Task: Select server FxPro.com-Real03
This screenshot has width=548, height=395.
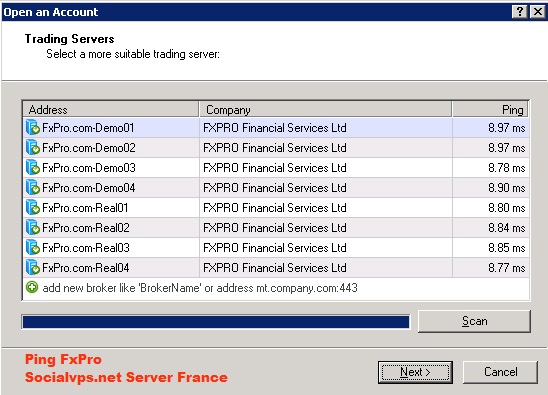Action: coord(86,248)
